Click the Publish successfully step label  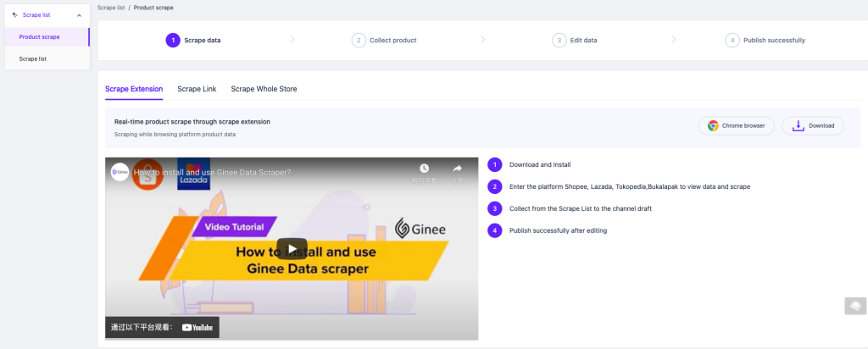coord(774,41)
